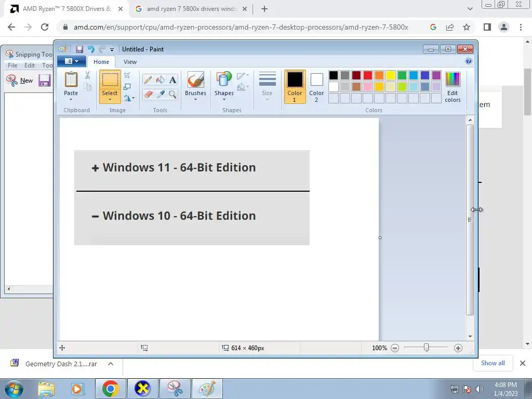
Task: Click the Chrome address bar URL
Action: tap(241, 27)
